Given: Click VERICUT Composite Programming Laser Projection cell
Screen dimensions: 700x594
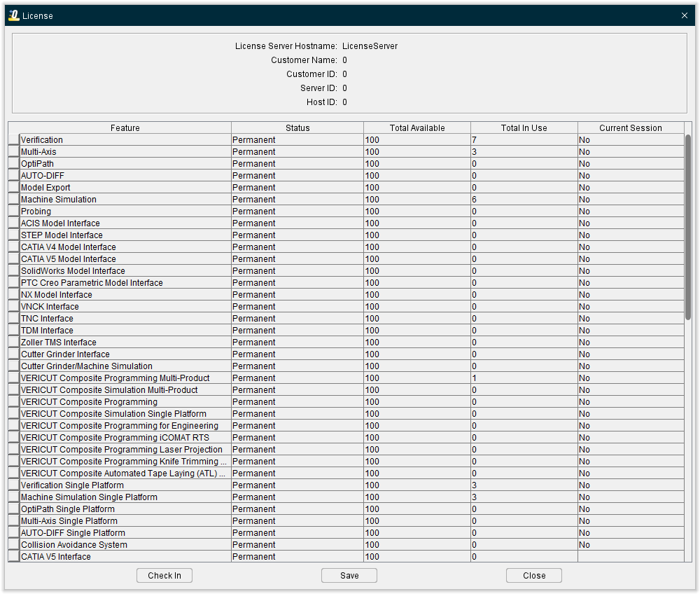Looking at the screenshot, I should click(x=125, y=449).
